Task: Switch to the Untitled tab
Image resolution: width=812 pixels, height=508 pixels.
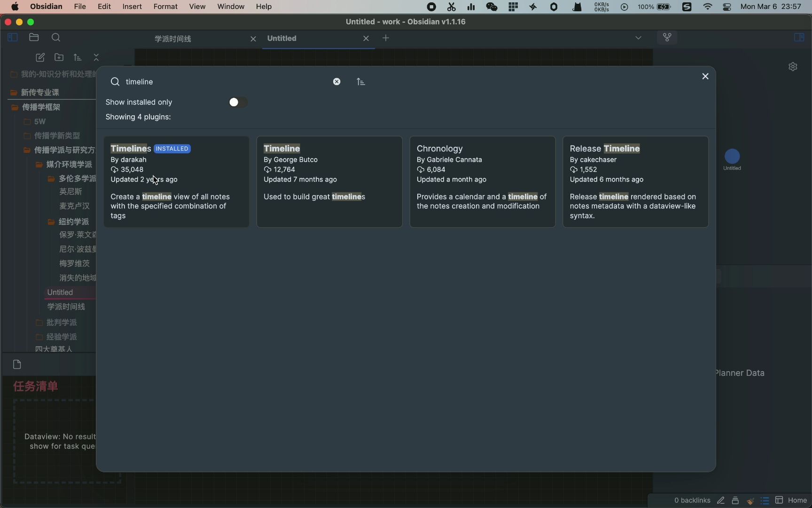Action: (282, 39)
